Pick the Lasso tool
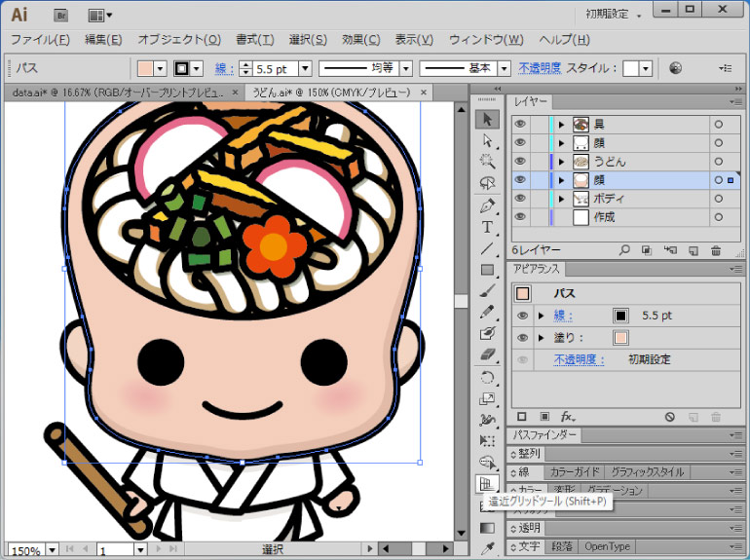 (x=488, y=183)
